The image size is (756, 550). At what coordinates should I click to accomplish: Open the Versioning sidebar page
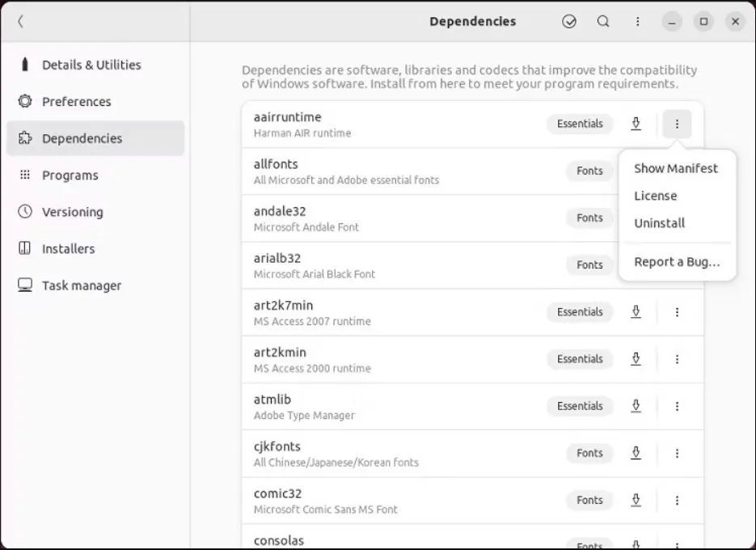[72, 212]
